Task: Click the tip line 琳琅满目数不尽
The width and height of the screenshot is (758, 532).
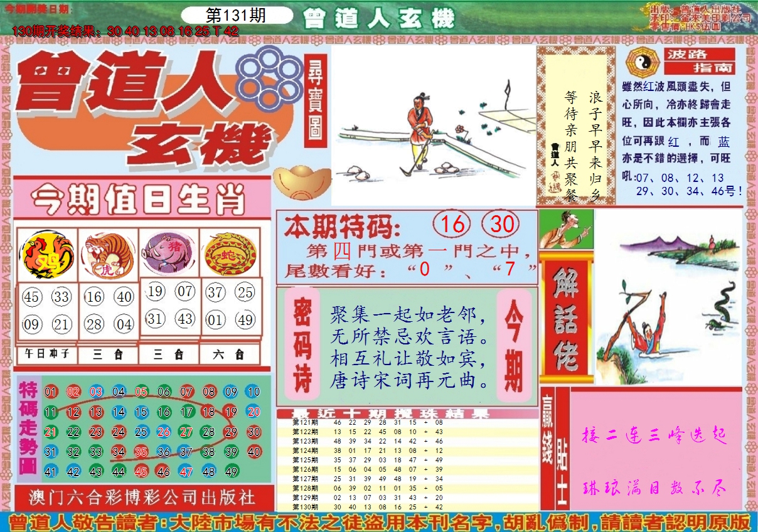Action: [654, 487]
